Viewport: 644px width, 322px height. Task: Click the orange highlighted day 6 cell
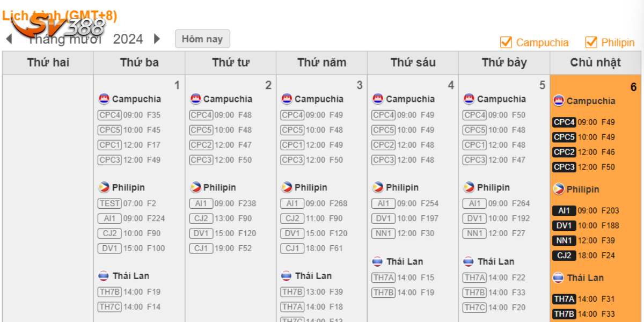[596, 198]
